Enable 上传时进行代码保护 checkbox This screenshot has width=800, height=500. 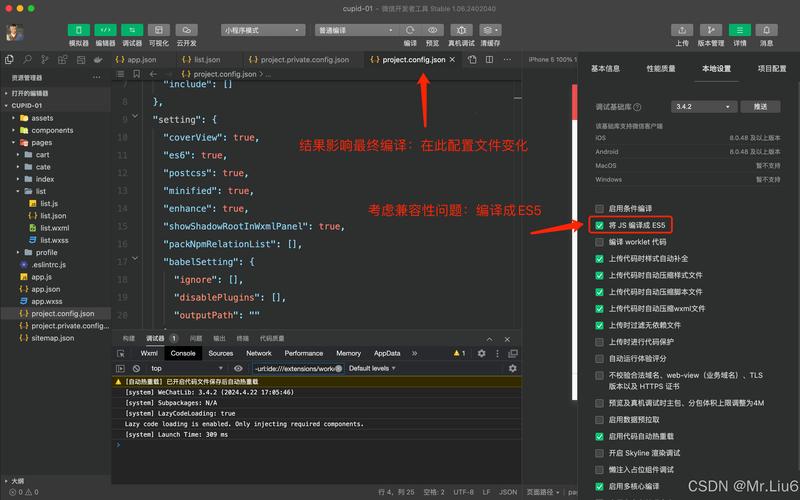pos(599,342)
